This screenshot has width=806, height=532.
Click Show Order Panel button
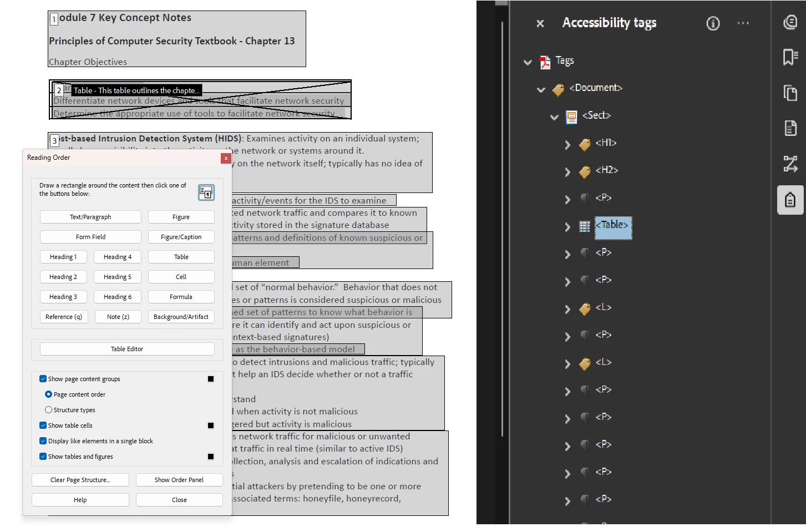(x=179, y=480)
